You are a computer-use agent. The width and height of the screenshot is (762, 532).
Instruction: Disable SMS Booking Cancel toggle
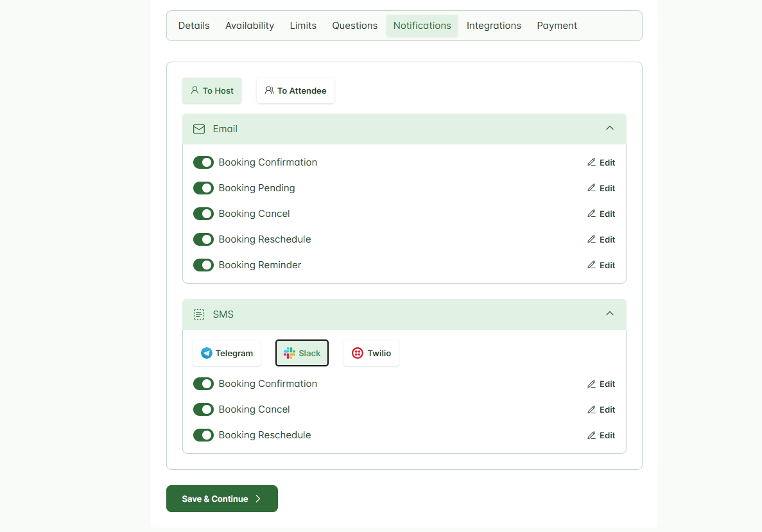coord(203,409)
